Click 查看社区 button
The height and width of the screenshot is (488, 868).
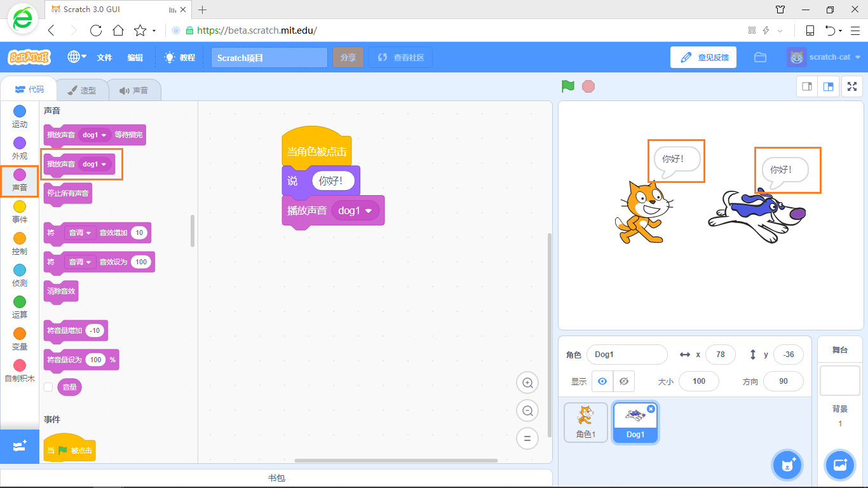[400, 57]
